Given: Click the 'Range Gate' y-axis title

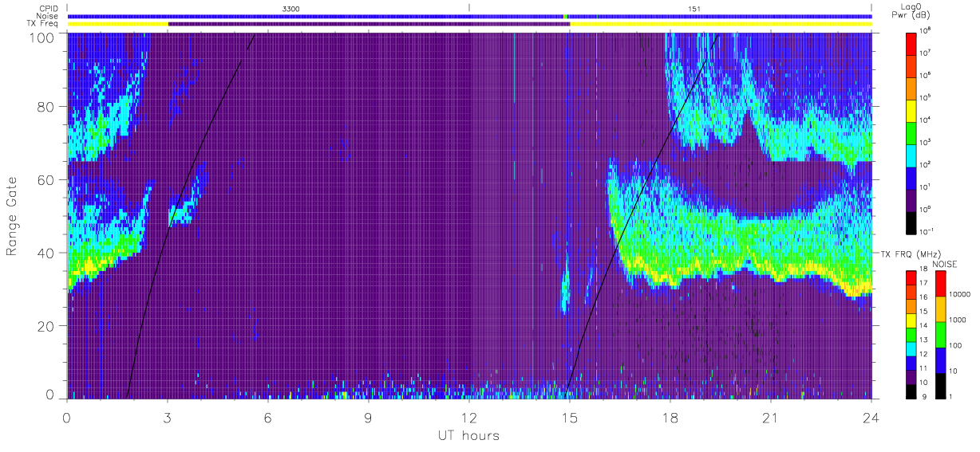Looking at the screenshot, I should point(13,215).
